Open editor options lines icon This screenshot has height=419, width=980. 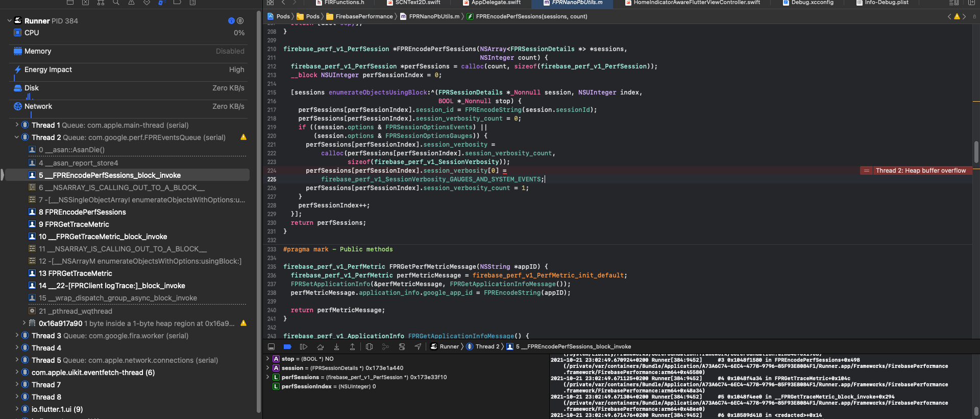coord(953,3)
